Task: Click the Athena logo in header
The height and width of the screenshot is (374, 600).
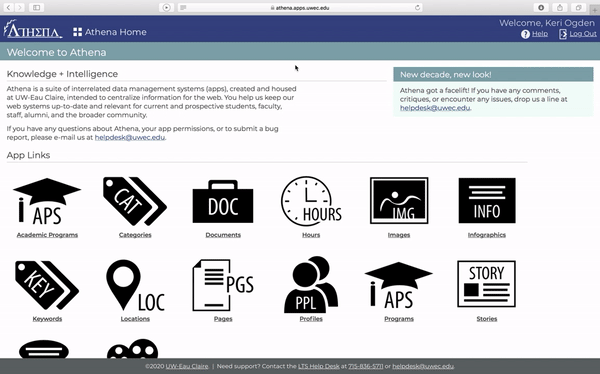Action: pos(33,29)
